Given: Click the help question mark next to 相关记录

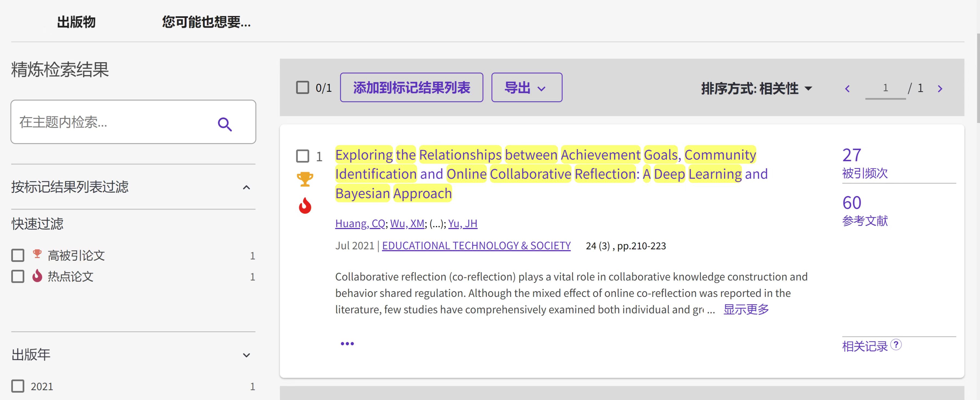Looking at the screenshot, I should pos(896,344).
